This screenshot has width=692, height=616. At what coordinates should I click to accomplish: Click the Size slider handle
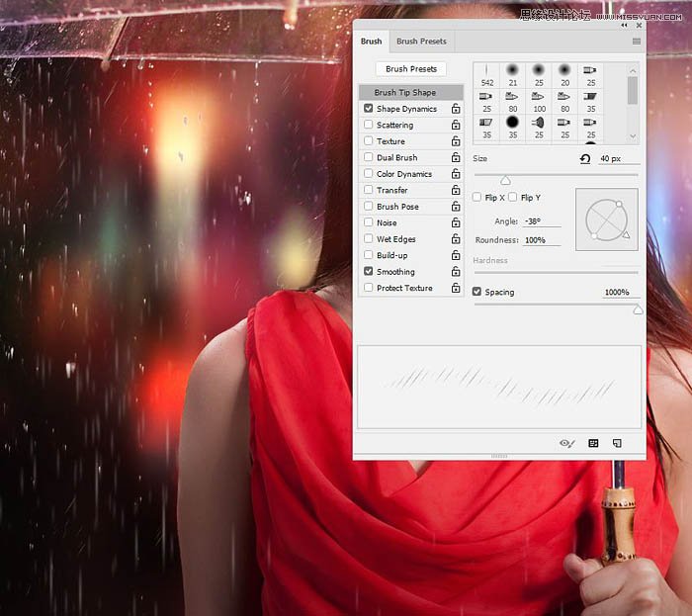pyautogui.click(x=505, y=180)
